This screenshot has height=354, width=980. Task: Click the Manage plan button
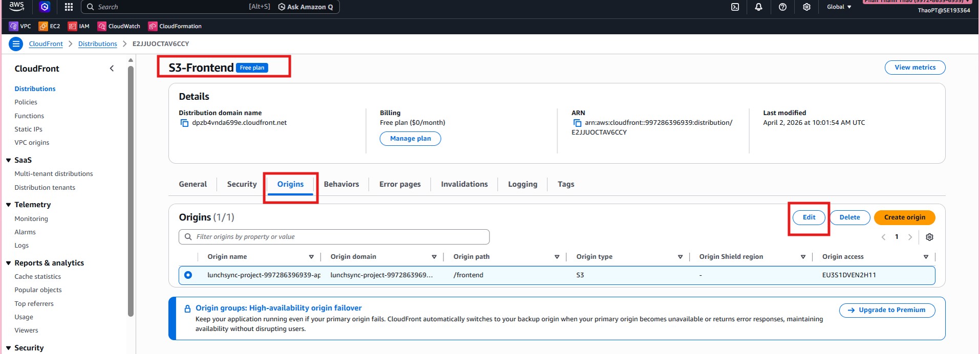(x=410, y=139)
